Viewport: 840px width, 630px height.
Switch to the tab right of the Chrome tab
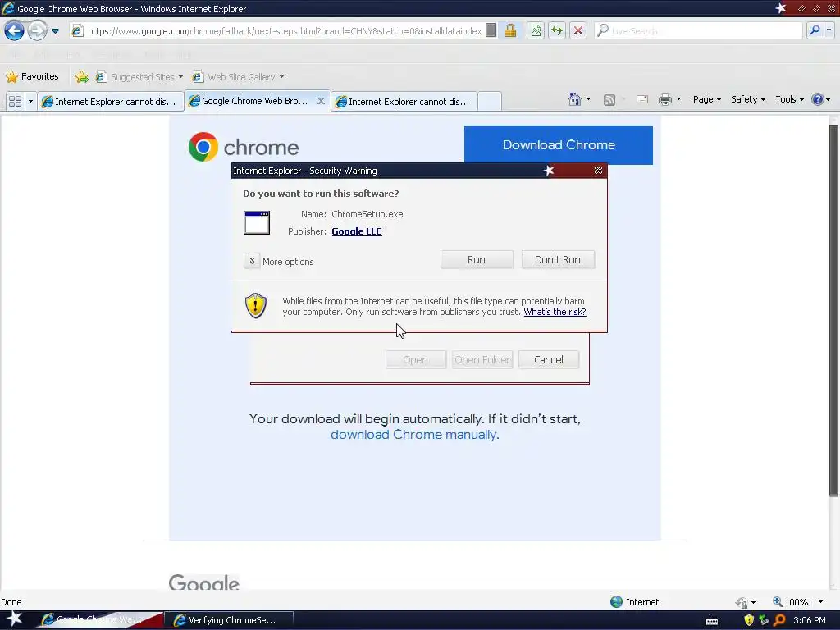pyautogui.click(x=404, y=101)
